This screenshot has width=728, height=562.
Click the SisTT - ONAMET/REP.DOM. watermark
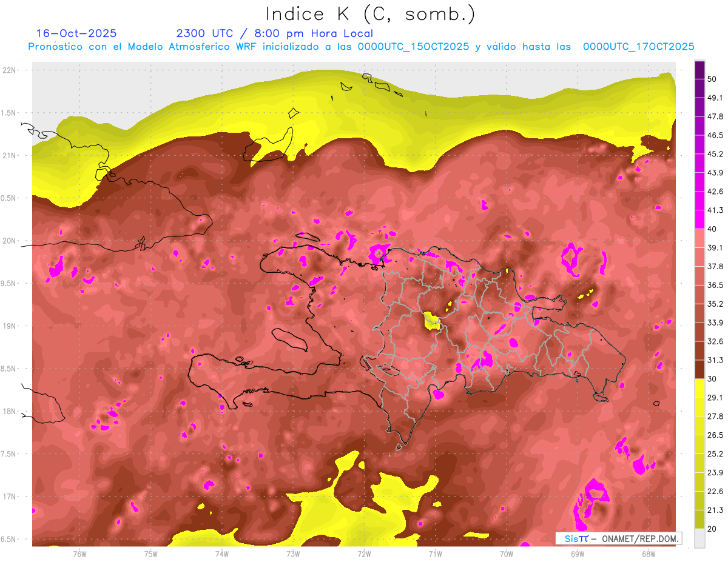(x=618, y=538)
